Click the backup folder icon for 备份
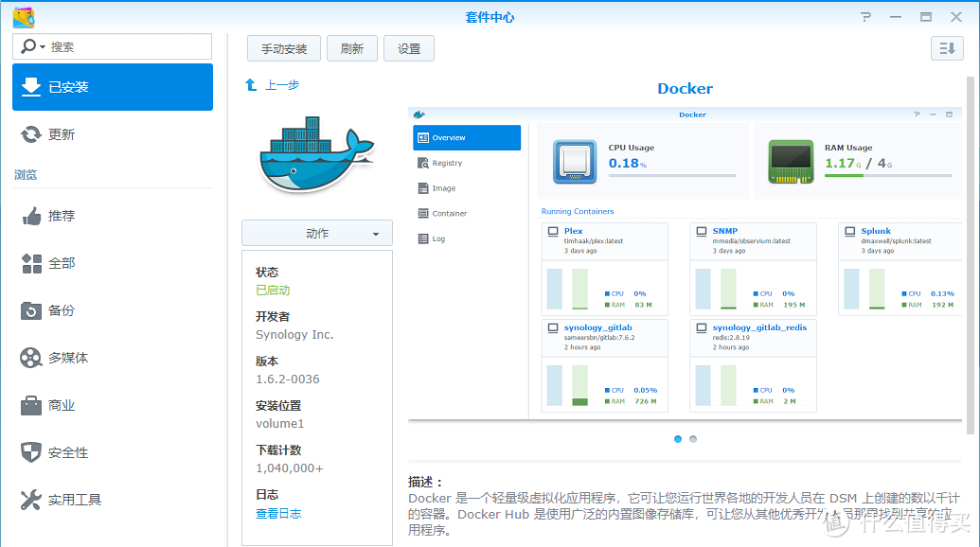This screenshot has width=980, height=547. pos(30,310)
